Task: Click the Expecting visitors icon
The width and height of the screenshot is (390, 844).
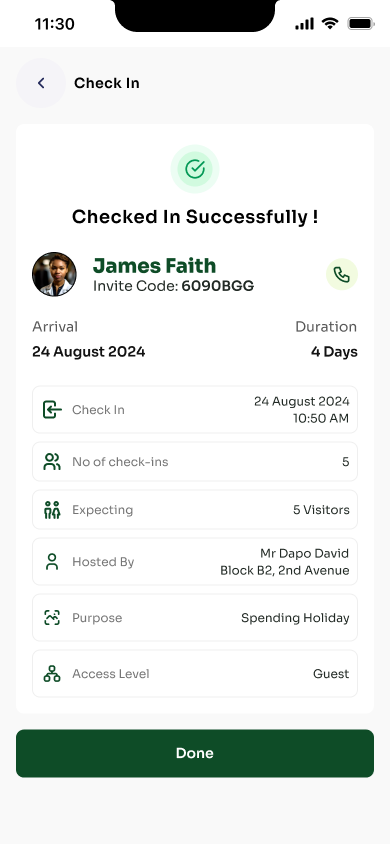Action: coord(52,510)
